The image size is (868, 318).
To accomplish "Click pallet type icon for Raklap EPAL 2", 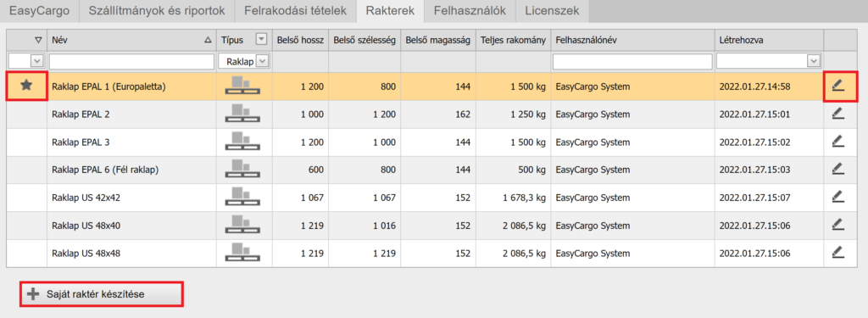I will 242,114.
